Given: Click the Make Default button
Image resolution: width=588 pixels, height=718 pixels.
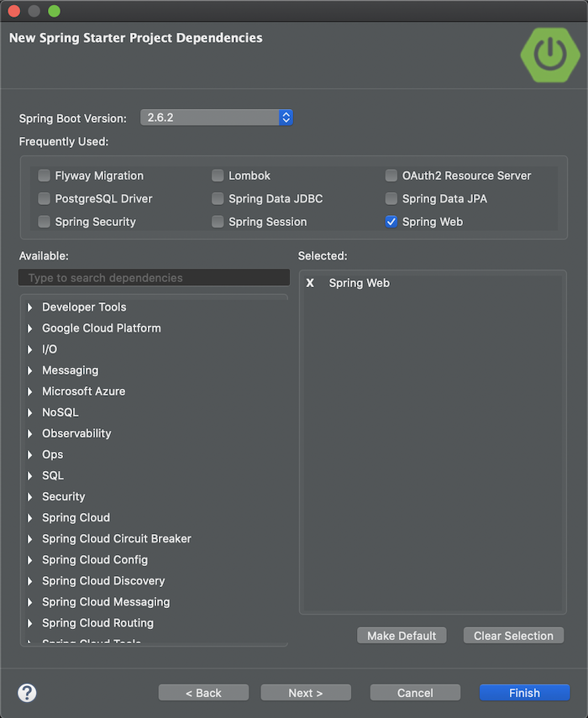Looking at the screenshot, I should click(x=402, y=636).
